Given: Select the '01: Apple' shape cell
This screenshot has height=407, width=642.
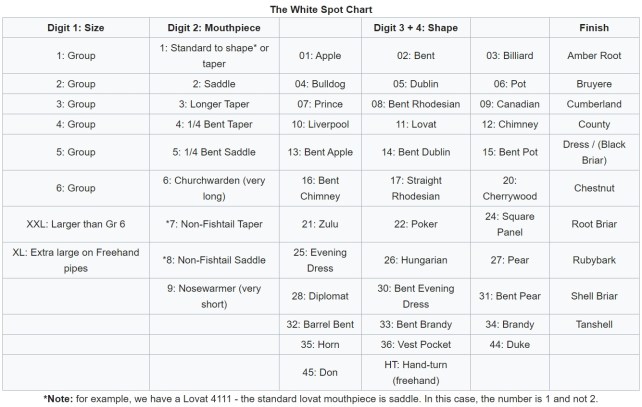Looking at the screenshot, I should 321,56.
